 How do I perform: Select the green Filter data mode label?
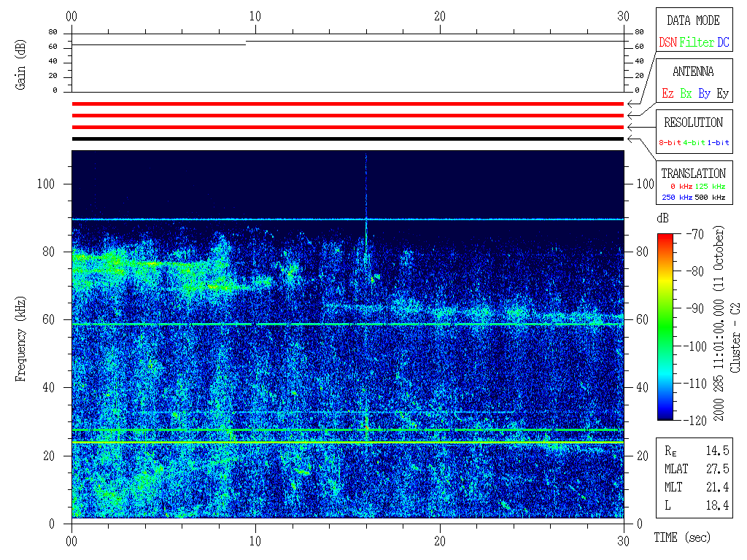click(x=697, y=43)
